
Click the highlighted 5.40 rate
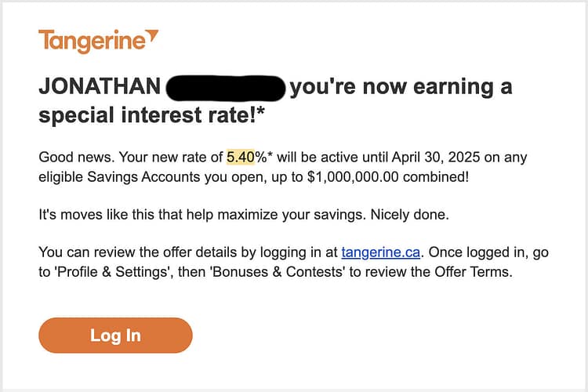click(x=241, y=157)
